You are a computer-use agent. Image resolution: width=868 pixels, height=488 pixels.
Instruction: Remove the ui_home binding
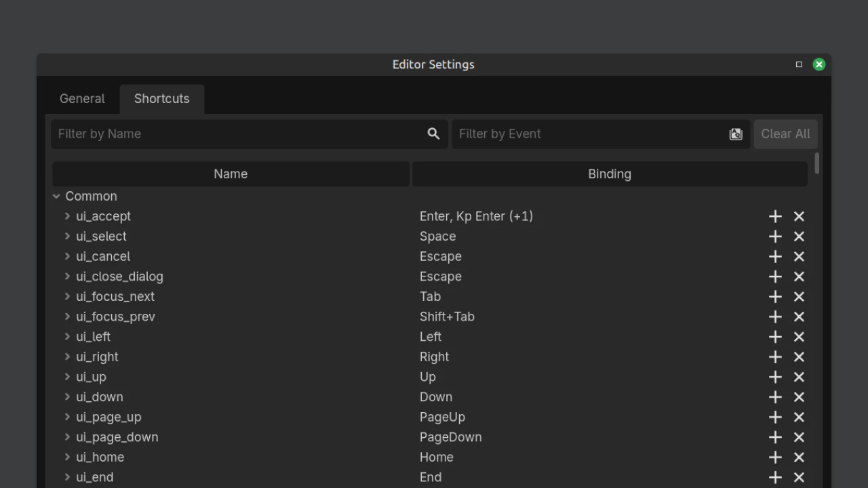coord(799,457)
